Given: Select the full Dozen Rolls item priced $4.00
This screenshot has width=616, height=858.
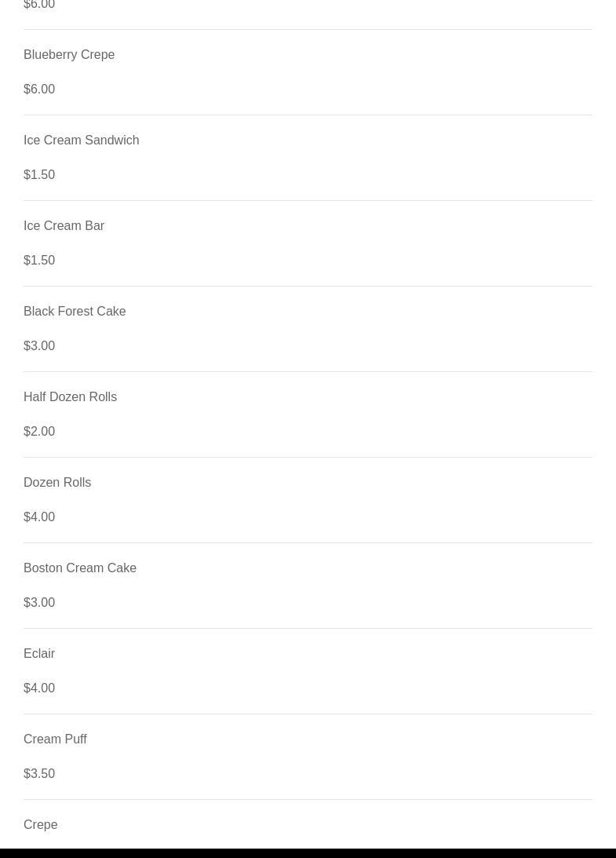Looking at the screenshot, I should [x=57, y=483].
